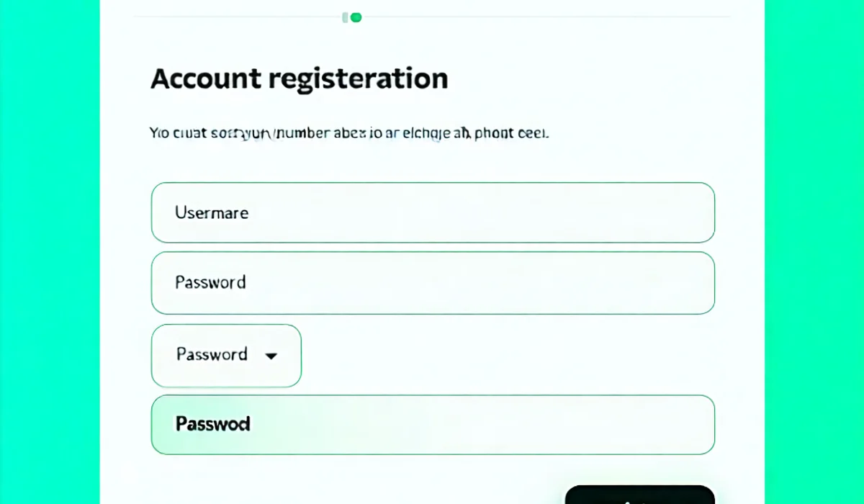864x504 pixels.
Task: Click the 'Usermare' placeholder text
Action: click(x=211, y=213)
